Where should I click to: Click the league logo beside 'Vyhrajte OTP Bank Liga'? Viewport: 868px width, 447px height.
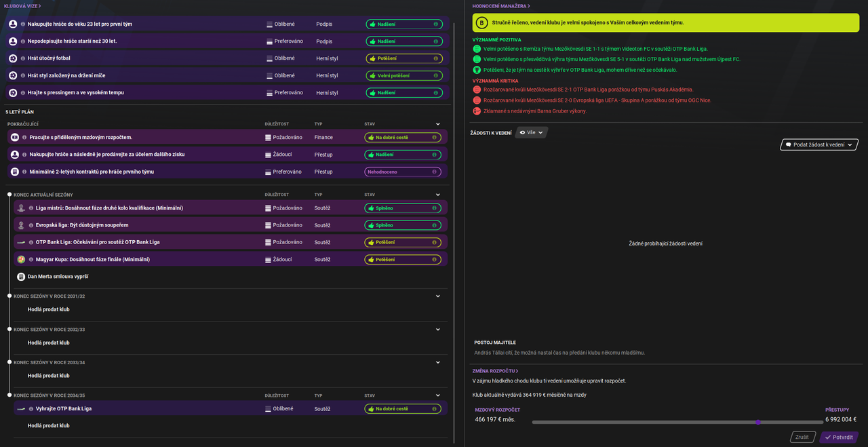[x=21, y=409]
